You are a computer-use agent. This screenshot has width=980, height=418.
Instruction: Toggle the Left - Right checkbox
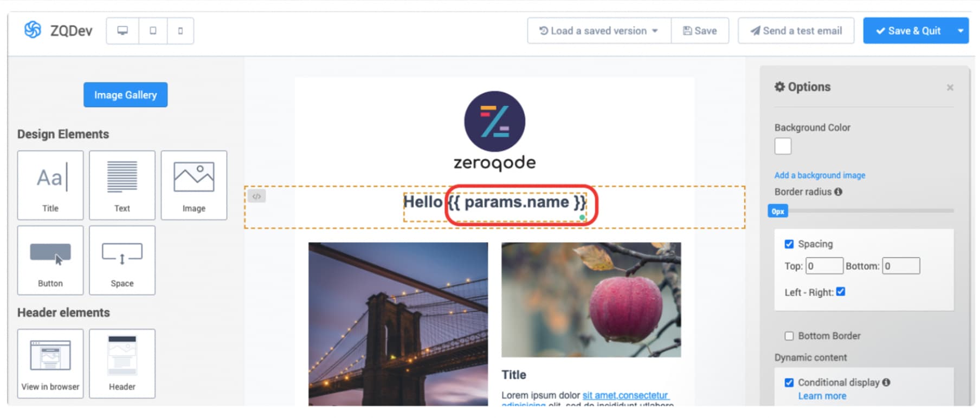click(x=841, y=292)
